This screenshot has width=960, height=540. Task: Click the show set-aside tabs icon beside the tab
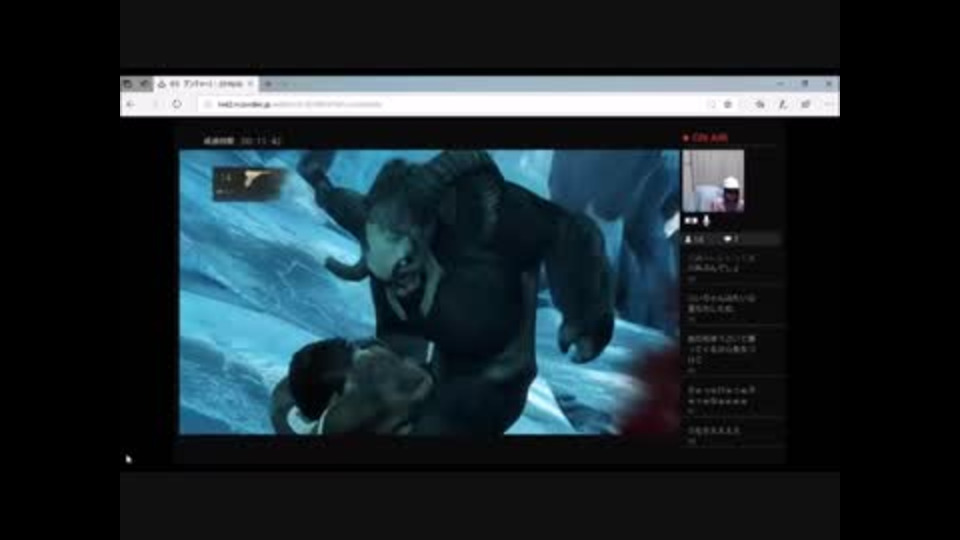pos(144,84)
